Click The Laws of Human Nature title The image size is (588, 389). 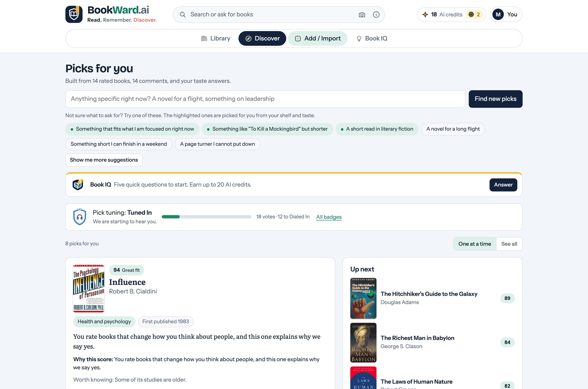[x=416, y=382]
